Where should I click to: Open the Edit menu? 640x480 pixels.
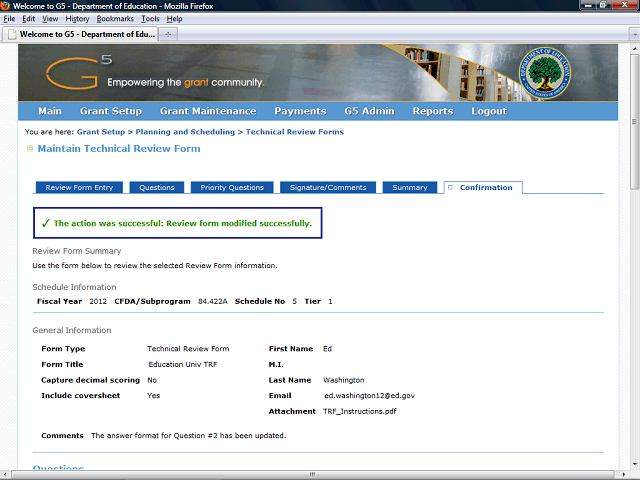coord(28,19)
